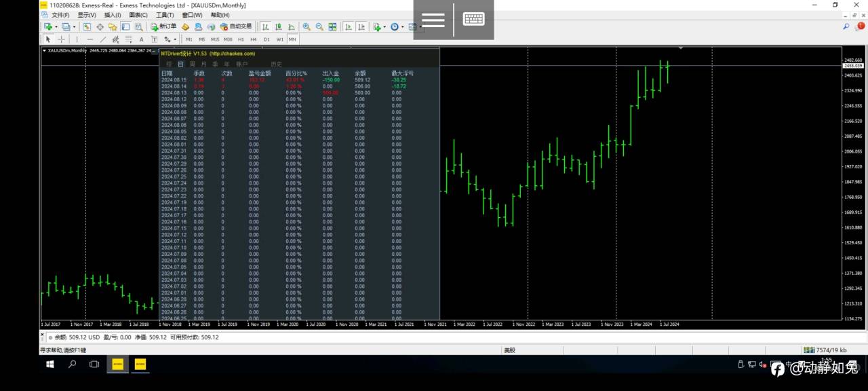Click the 最大浮亏 column header

click(402, 73)
